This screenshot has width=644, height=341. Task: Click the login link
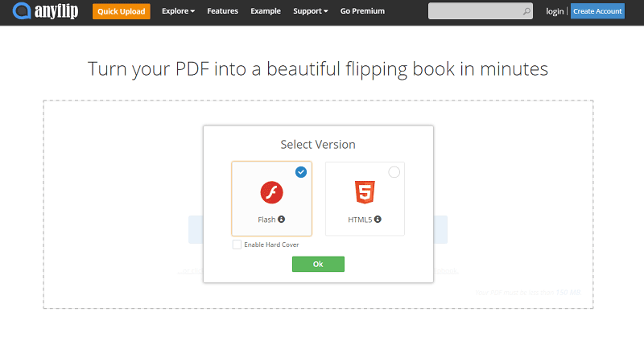click(x=555, y=11)
